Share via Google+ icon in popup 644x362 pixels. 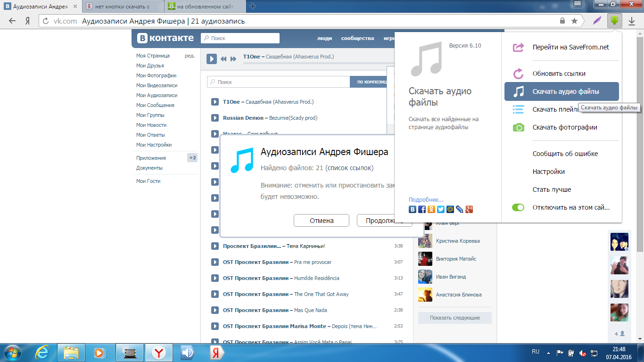pyautogui.click(x=469, y=209)
